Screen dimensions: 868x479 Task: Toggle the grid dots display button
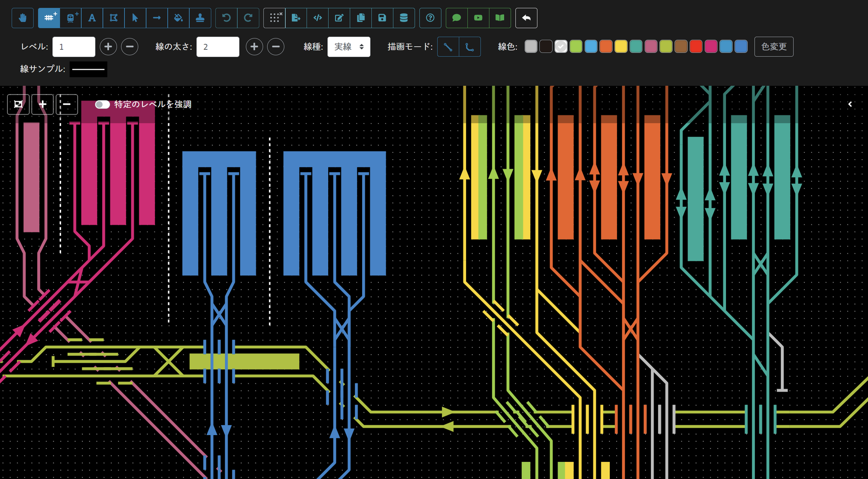(x=274, y=18)
